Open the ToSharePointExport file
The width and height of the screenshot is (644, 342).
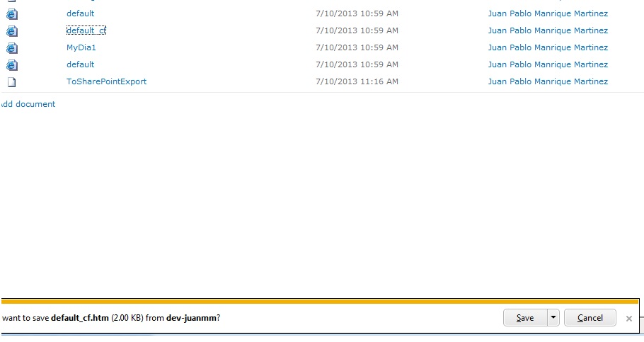106,81
